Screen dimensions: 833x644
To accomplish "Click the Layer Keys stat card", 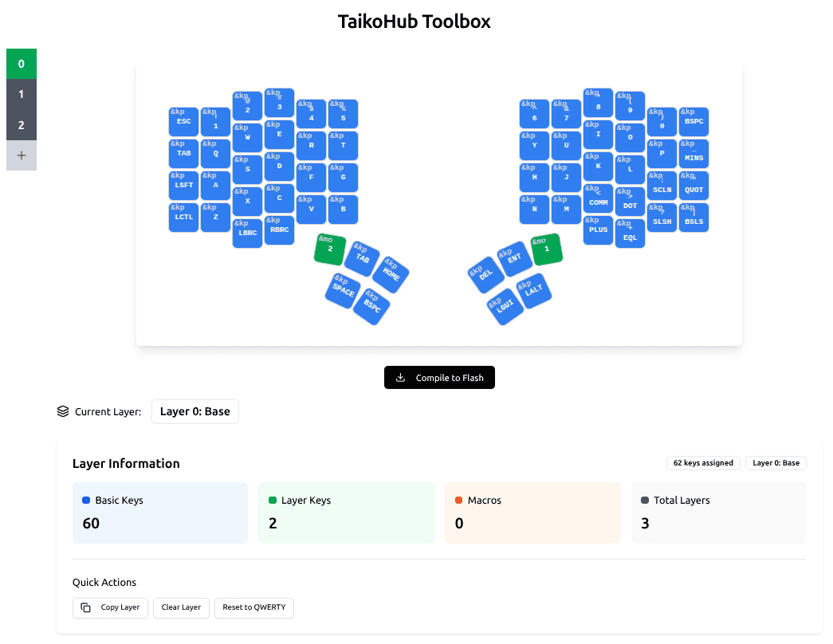I will pos(346,512).
